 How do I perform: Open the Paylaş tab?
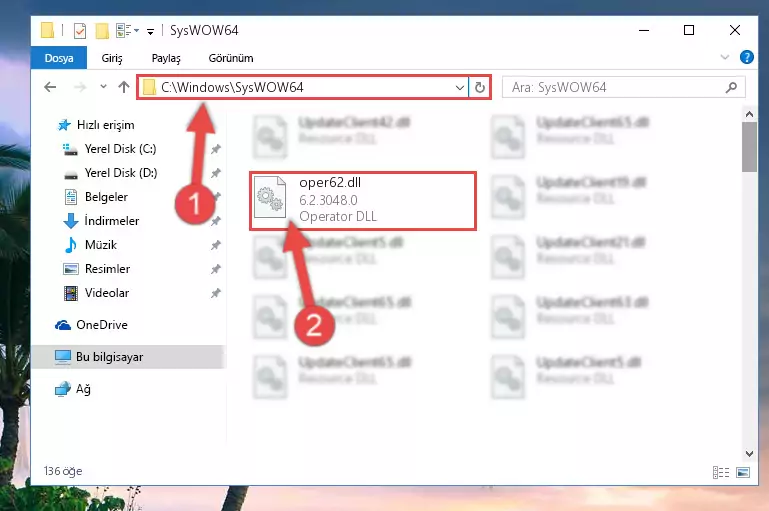[x=166, y=58]
